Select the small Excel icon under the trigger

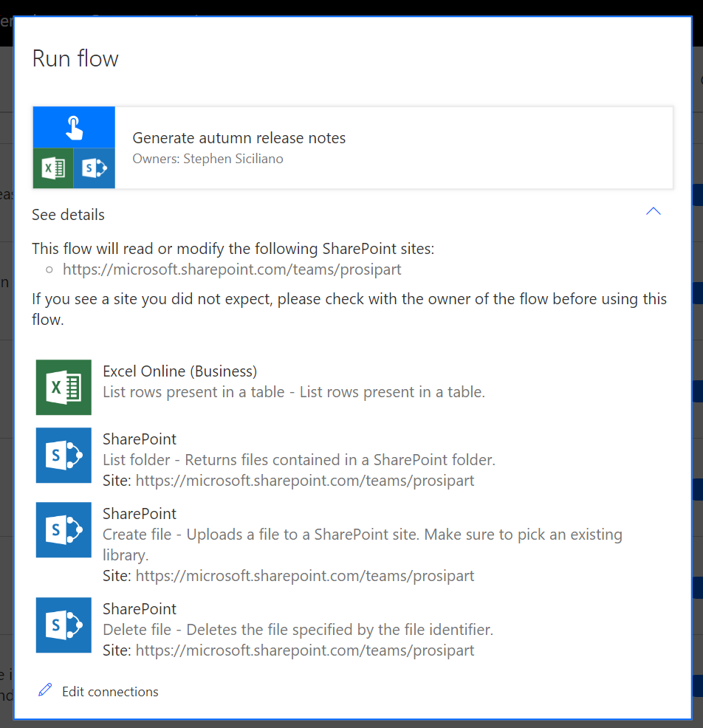pyautogui.click(x=52, y=168)
